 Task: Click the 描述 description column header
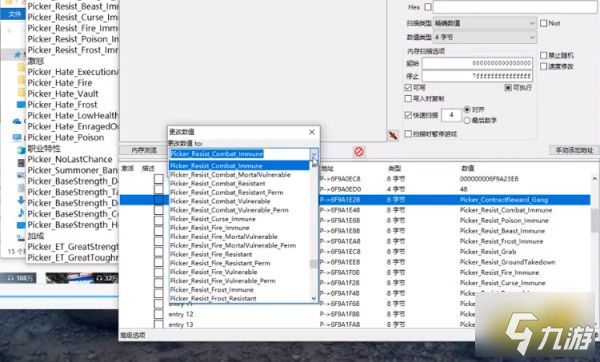click(148, 168)
